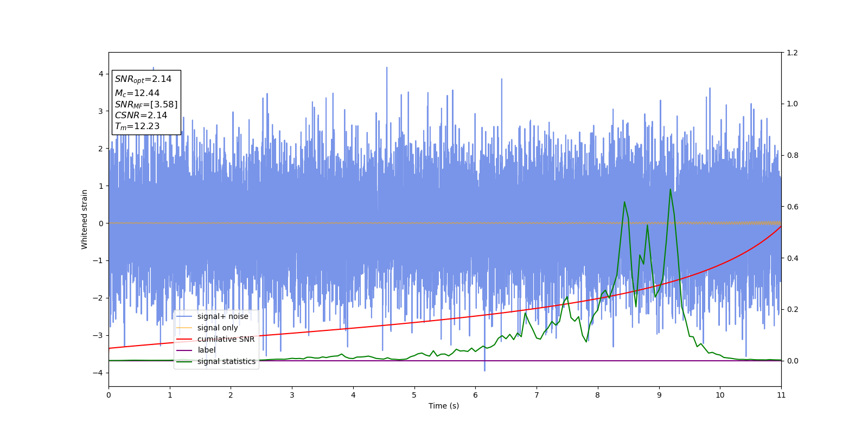
Task: Click x-axis tick label 5
Action: pyautogui.click(x=414, y=395)
